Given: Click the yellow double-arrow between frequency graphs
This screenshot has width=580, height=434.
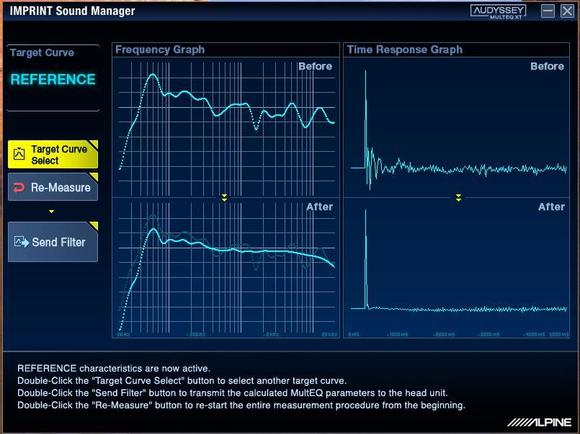Looking at the screenshot, I should click(224, 197).
